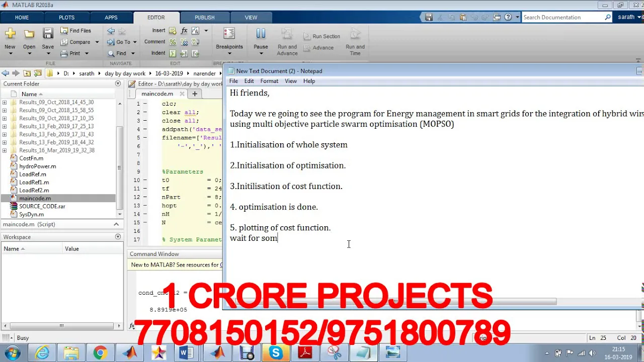Open Skype from taskbar
This screenshot has height=362, width=644.
coord(275,353)
